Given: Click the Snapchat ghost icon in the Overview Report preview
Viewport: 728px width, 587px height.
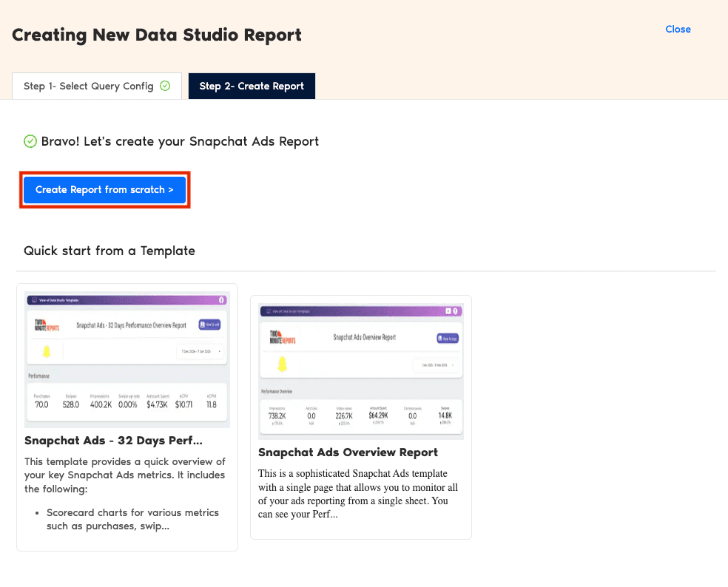Looking at the screenshot, I should pos(282,364).
